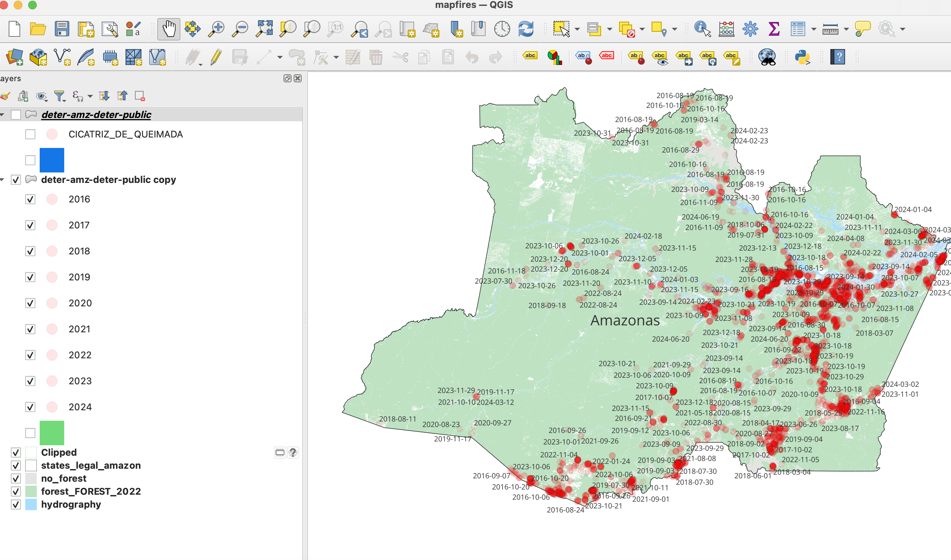Zoom to selection

(x=288, y=29)
